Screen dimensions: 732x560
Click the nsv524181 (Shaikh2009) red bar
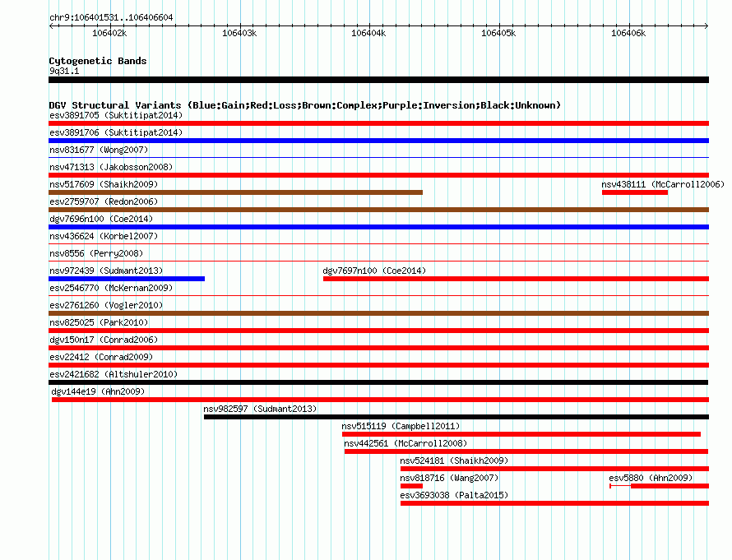[x=554, y=469]
